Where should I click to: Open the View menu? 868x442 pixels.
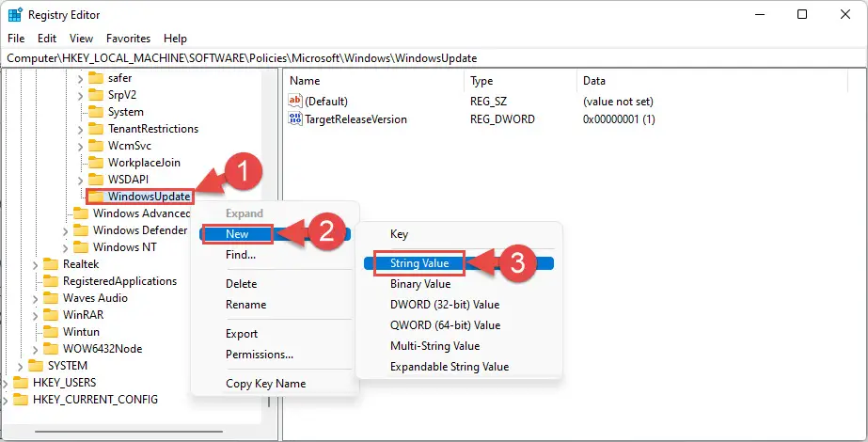pyautogui.click(x=82, y=39)
